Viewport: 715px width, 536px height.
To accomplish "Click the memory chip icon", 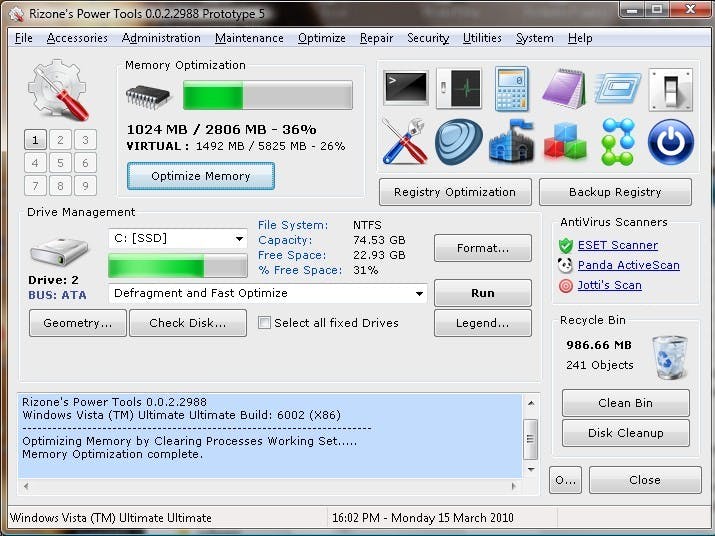I will (x=147, y=97).
